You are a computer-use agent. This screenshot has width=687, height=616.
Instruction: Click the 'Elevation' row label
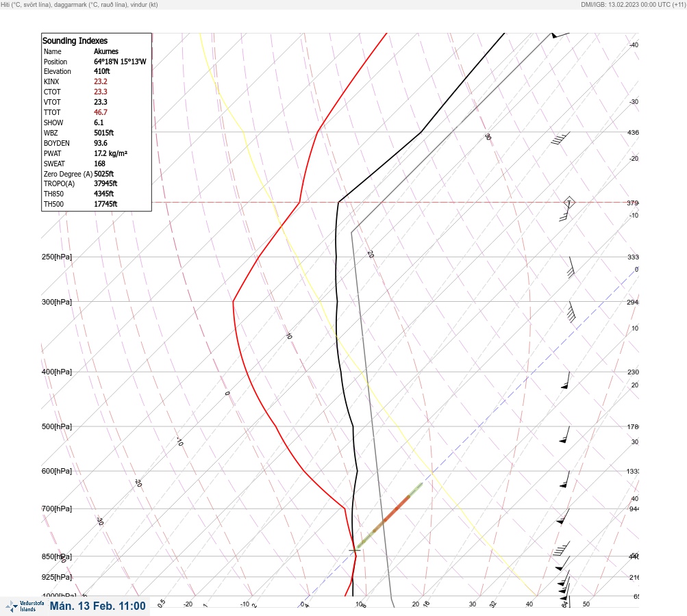tap(57, 71)
